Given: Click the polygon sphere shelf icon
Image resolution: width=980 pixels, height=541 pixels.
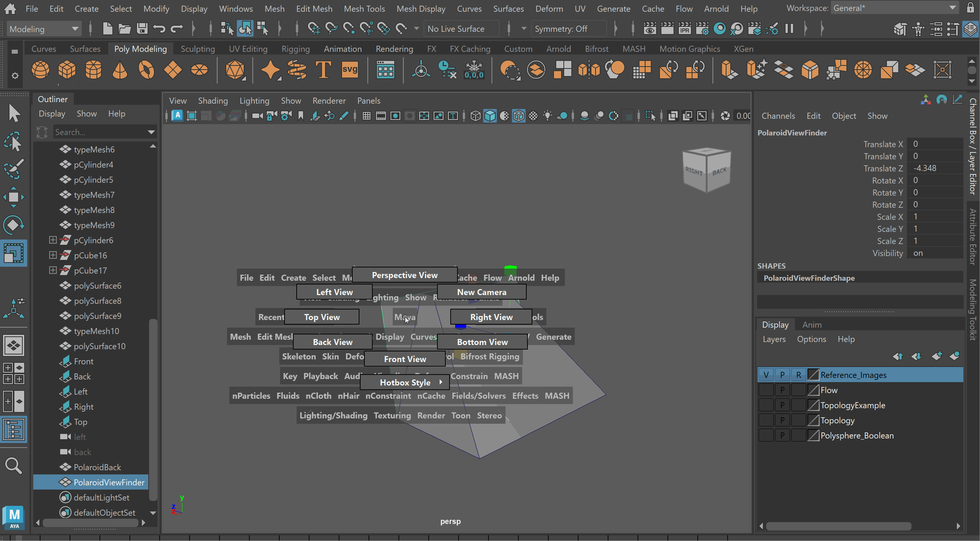Looking at the screenshot, I should click(x=40, y=70).
